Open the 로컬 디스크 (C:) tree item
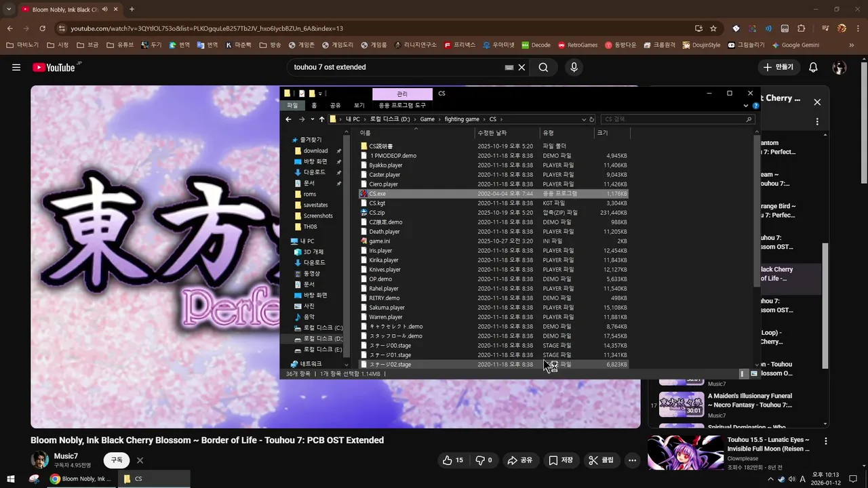The height and width of the screenshot is (488, 868). 323,327
